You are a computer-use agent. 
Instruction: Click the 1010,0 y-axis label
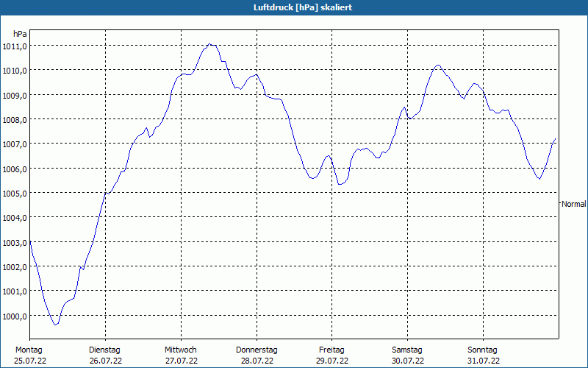(15, 71)
